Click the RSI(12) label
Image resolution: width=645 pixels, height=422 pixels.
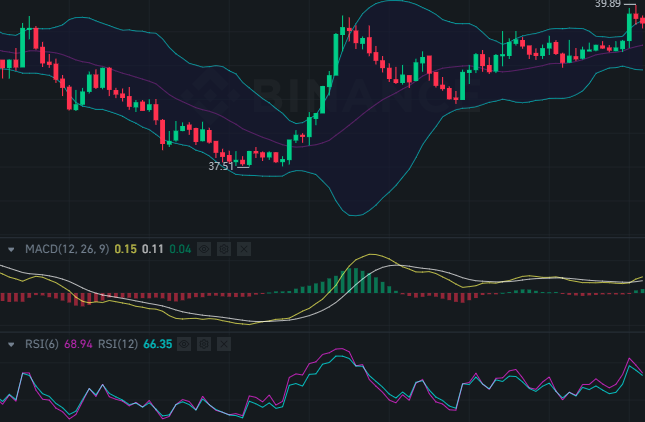tap(118, 344)
